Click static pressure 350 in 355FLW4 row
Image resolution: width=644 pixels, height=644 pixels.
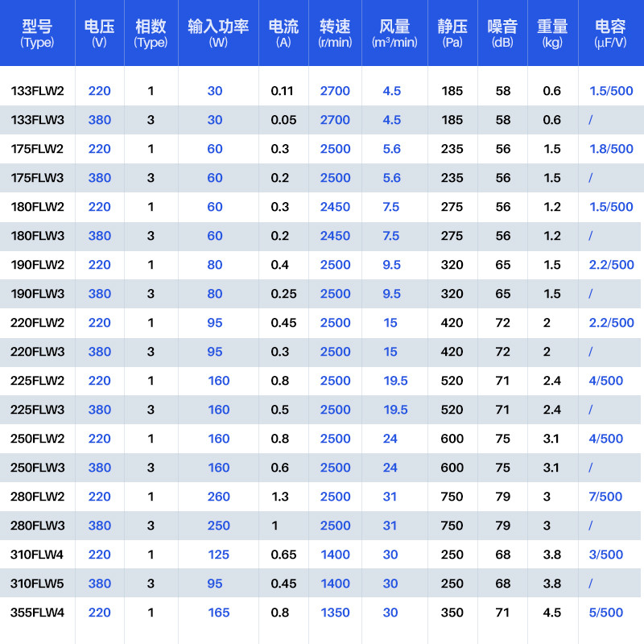click(452, 613)
